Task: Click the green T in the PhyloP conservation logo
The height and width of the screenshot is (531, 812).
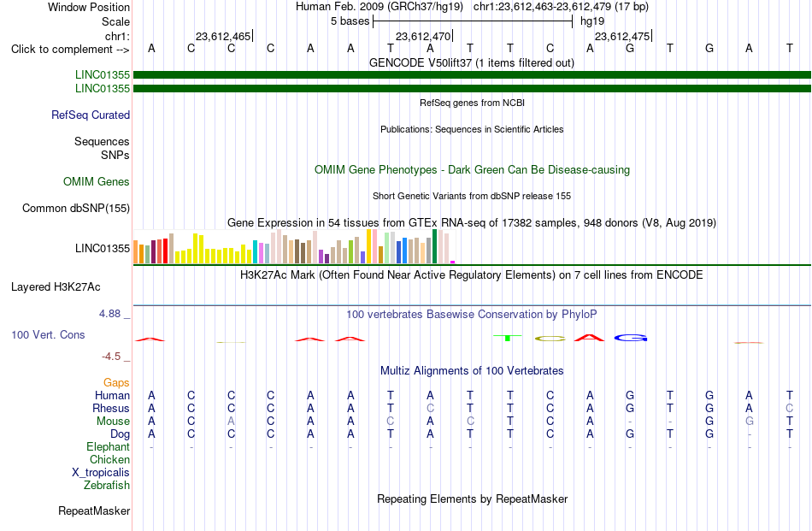Action: 508,338
